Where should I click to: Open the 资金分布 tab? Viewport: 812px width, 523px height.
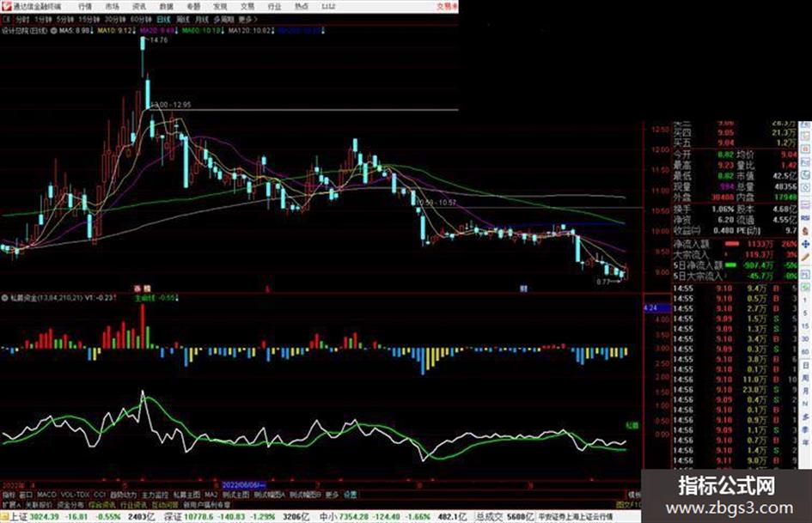pos(70,504)
